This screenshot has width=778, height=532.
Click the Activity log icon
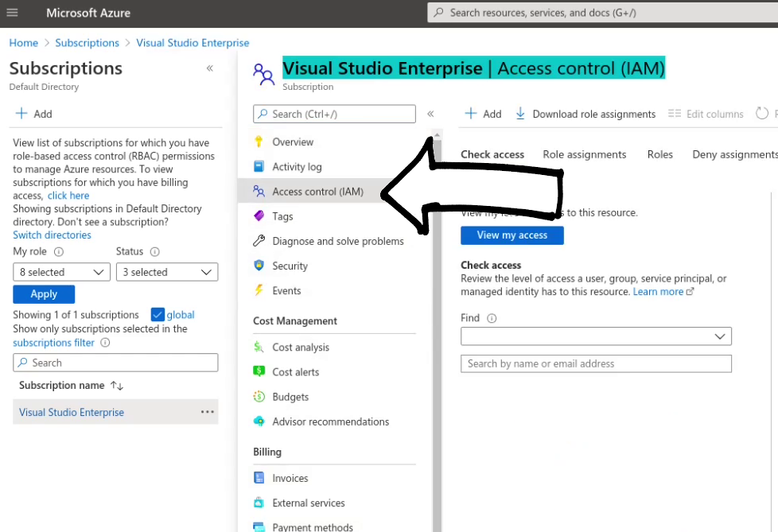point(259,166)
